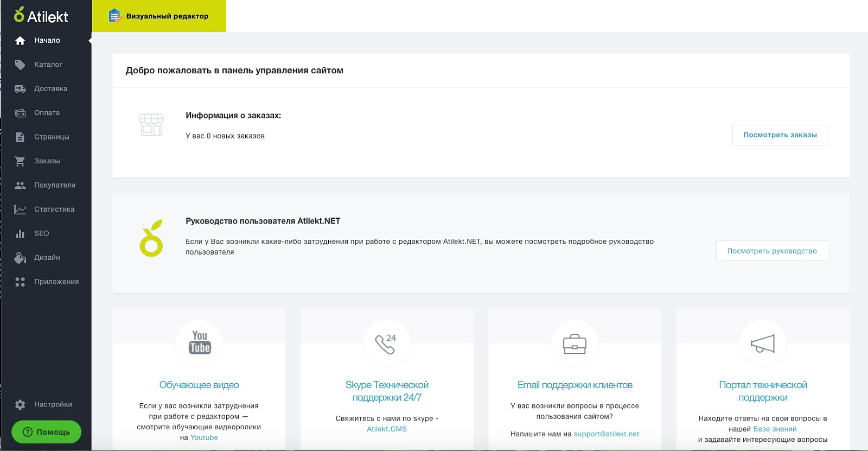Click the settings gear icon
Viewport: 868px width, 451px height.
(20, 404)
